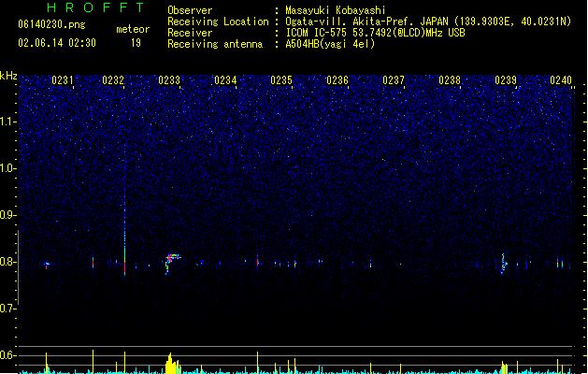This screenshot has height=374, width=588.
Task: Click the date stamp 02.06.14 02:30
Action: coord(57,43)
